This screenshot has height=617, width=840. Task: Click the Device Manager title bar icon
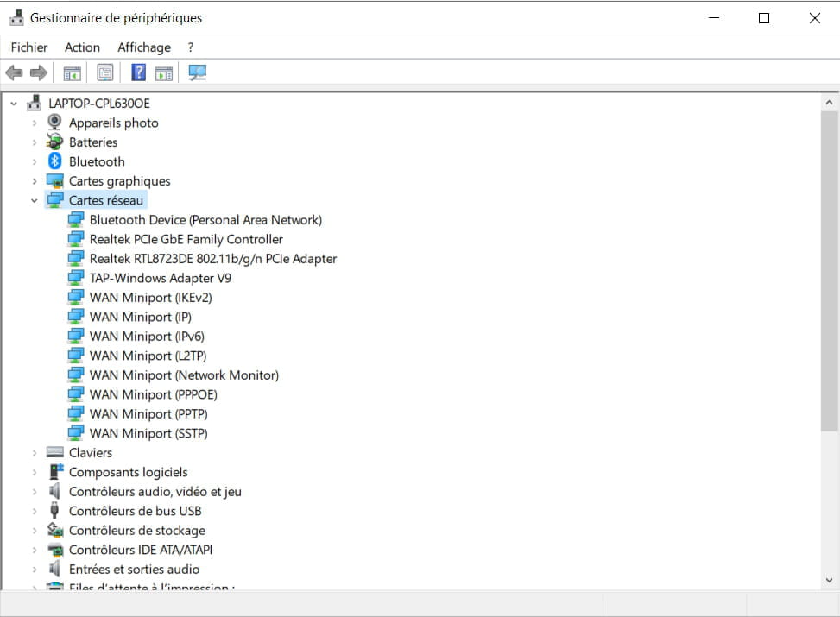click(x=16, y=17)
